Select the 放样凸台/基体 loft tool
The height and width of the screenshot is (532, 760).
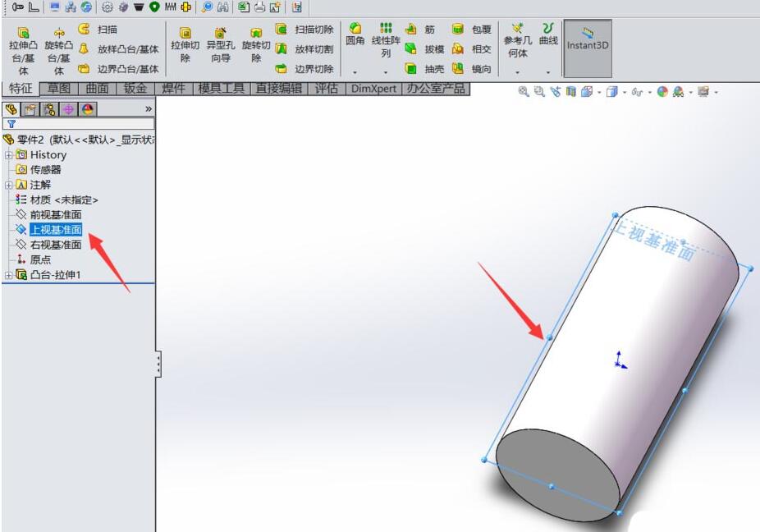[x=119, y=49]
